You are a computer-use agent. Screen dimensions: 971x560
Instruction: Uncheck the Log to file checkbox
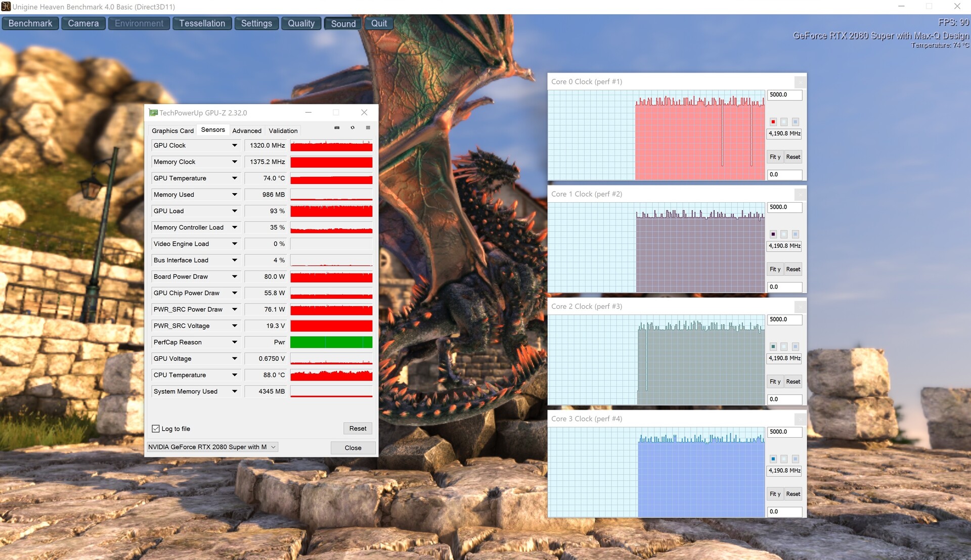click(156, 429)
